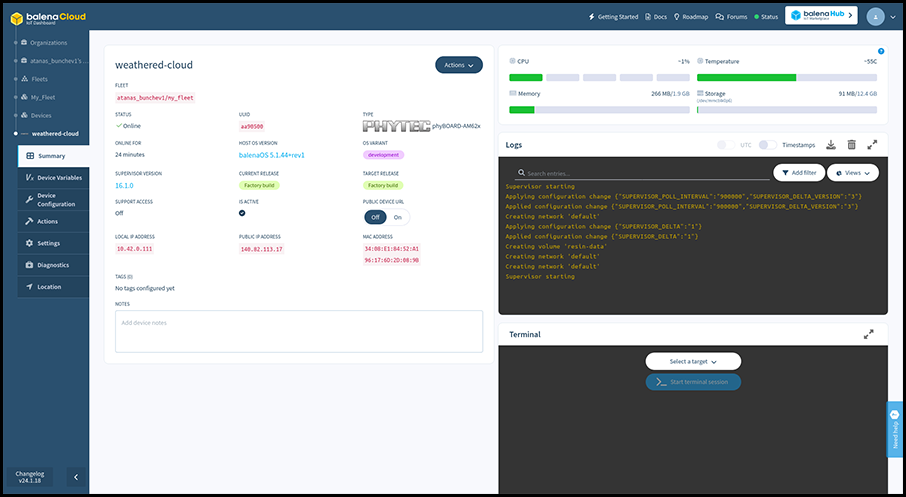Expand the Terminal panel to fullscreen
The image size is (906, 497).
point(868,335)
